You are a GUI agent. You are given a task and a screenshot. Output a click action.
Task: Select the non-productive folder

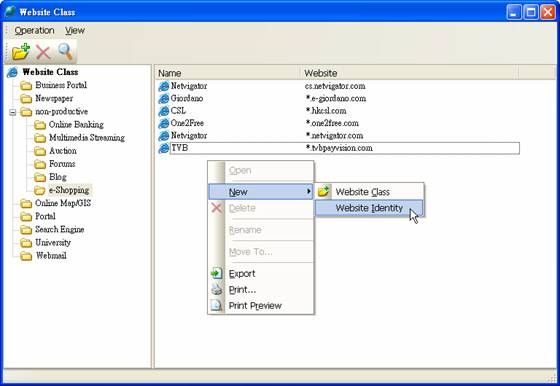click(61, 111)
